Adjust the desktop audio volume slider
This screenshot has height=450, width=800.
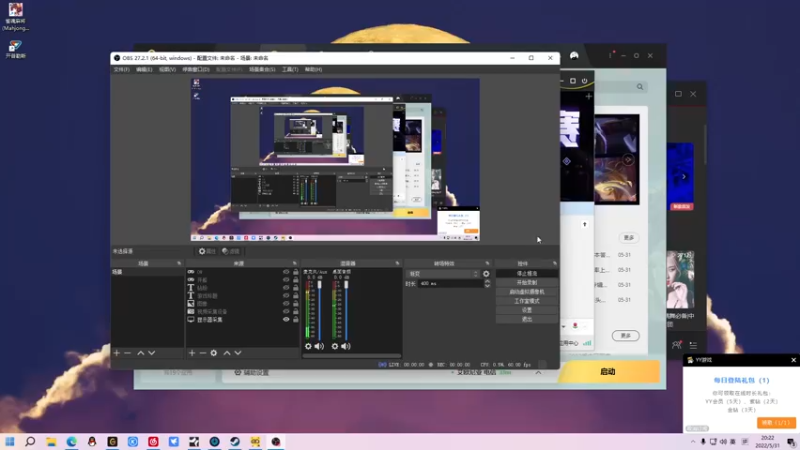pos(346,285)
